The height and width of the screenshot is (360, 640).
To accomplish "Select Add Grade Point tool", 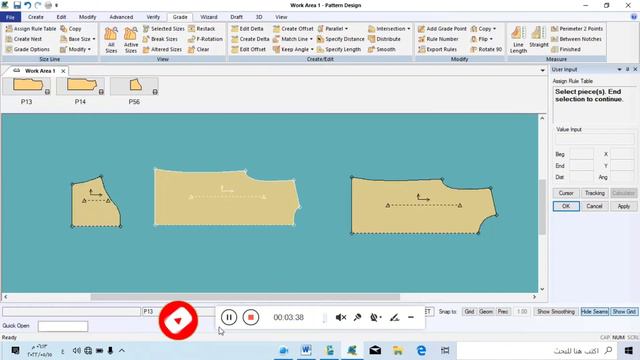I will click(442, 29).
